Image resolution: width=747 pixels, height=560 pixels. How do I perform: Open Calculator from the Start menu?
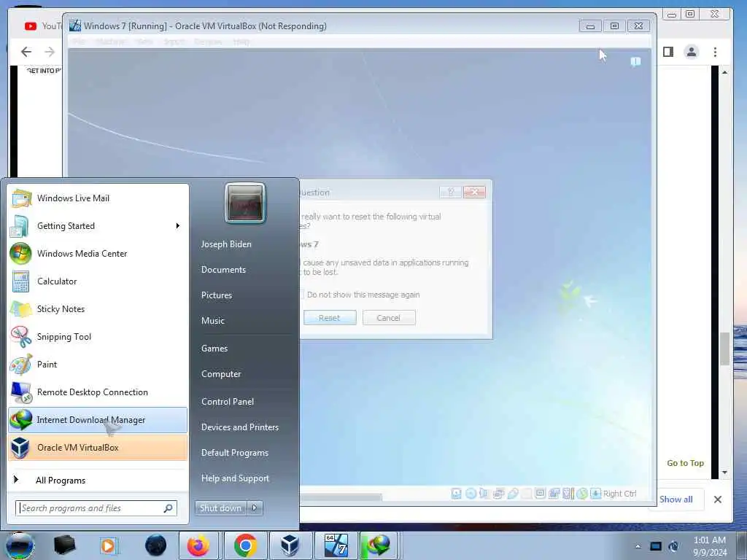pyautogui.click(x=98, y=281)
